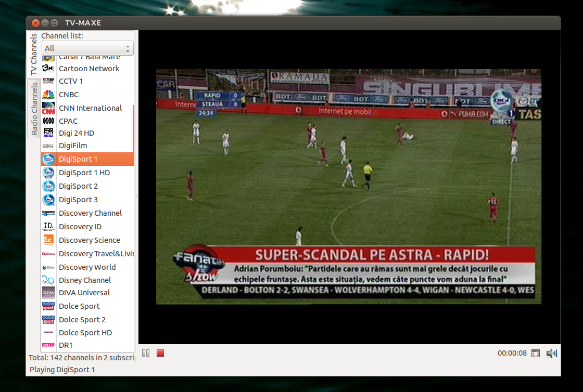
Task: Select the DigiSport 2 channel name
Action: click(x=78, y=186)
